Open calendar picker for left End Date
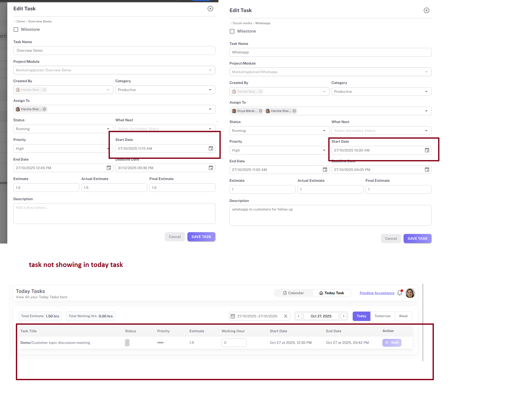The image size is (518, 420). [x=109, y=168]
